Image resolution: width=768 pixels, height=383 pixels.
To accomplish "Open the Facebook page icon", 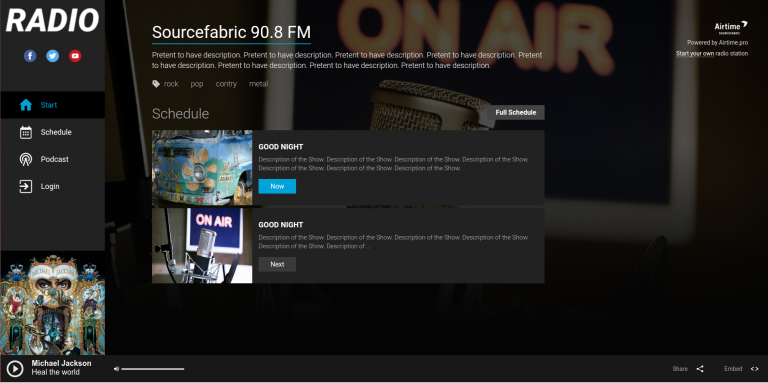I will point(30,56).
